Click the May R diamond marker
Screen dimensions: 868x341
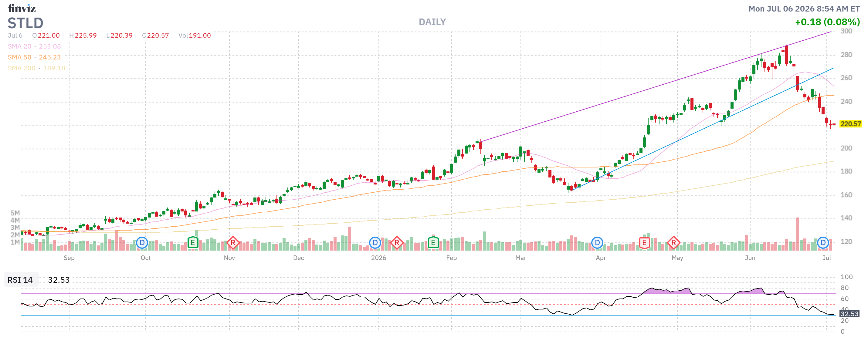tap(673, 243)
